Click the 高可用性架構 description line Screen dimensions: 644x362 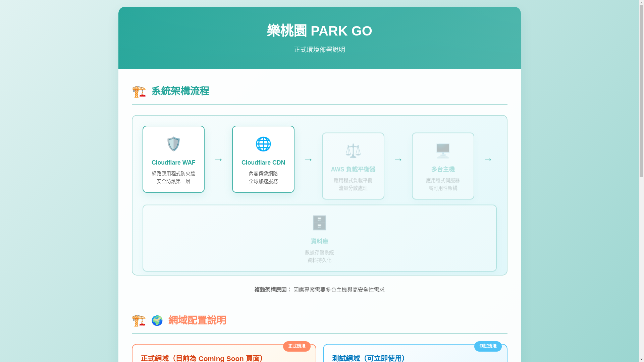point(443,188)
